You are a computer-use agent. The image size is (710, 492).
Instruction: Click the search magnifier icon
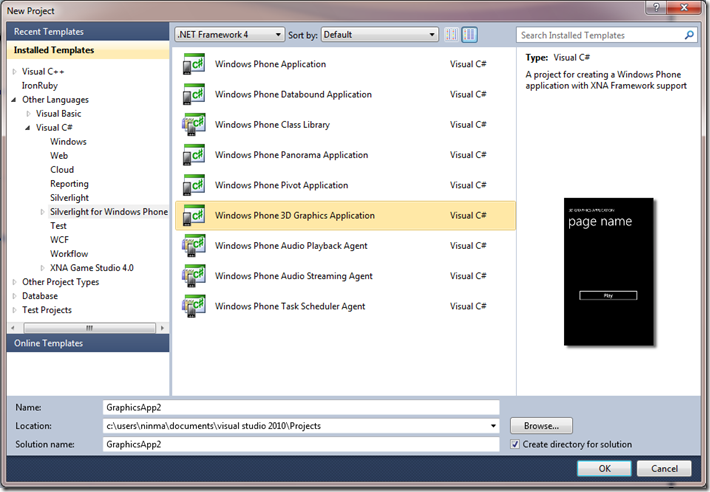[x=689, y=35]
